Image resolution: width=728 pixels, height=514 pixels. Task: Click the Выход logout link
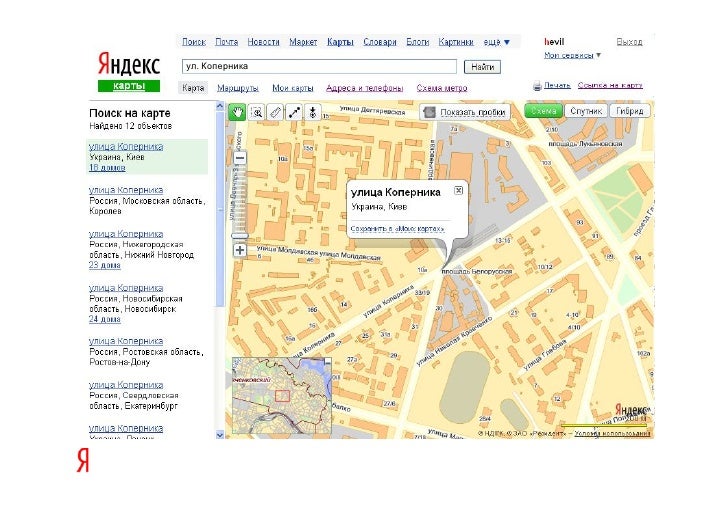coord(629,42)
